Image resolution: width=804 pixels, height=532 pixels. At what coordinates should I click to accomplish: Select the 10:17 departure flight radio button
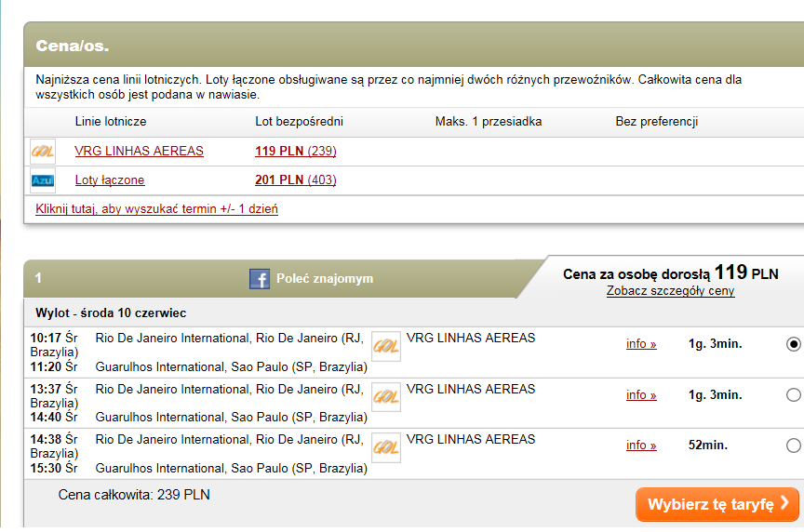point(793,344)
